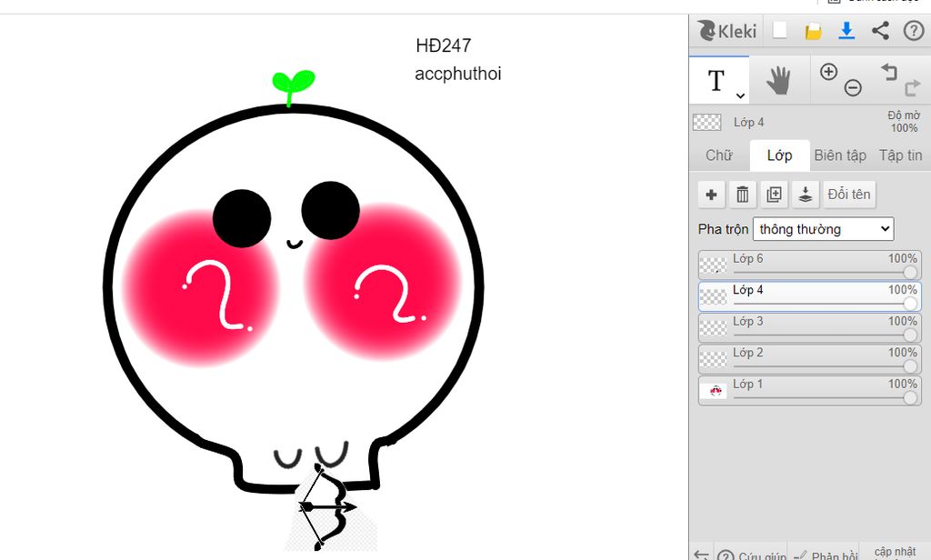Click the Phản hồi feedback button
This screenshot has height=560, width=931.
(826, 554)
